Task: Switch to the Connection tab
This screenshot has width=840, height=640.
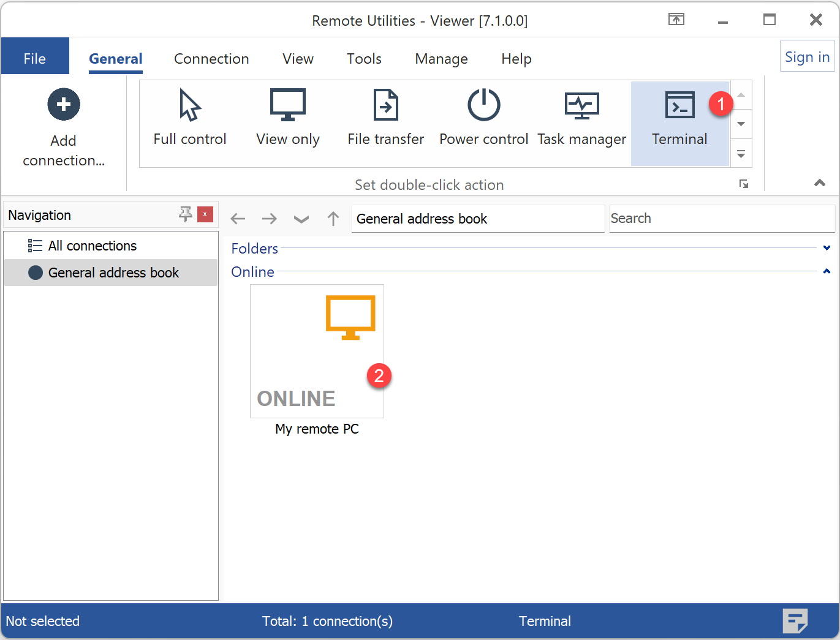Action: [x=211, y=59]
